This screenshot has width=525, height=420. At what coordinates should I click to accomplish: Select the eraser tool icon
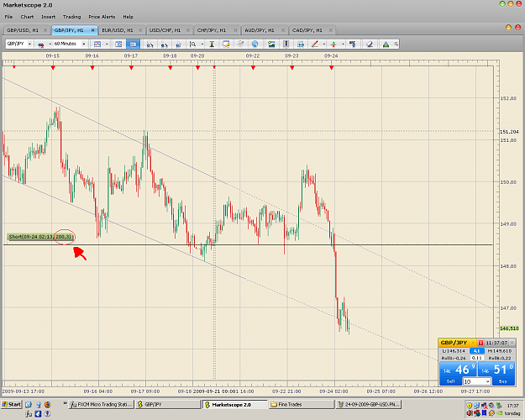coord(370,44)
